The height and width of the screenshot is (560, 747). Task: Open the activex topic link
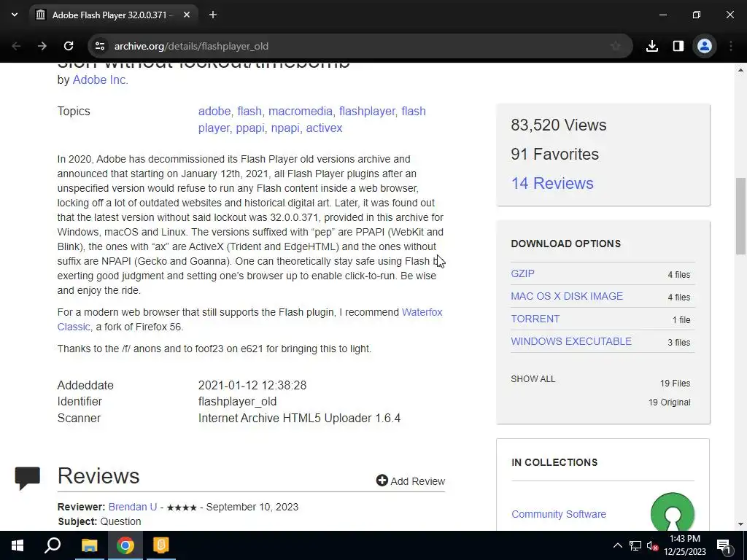click(x=324, y=128)
